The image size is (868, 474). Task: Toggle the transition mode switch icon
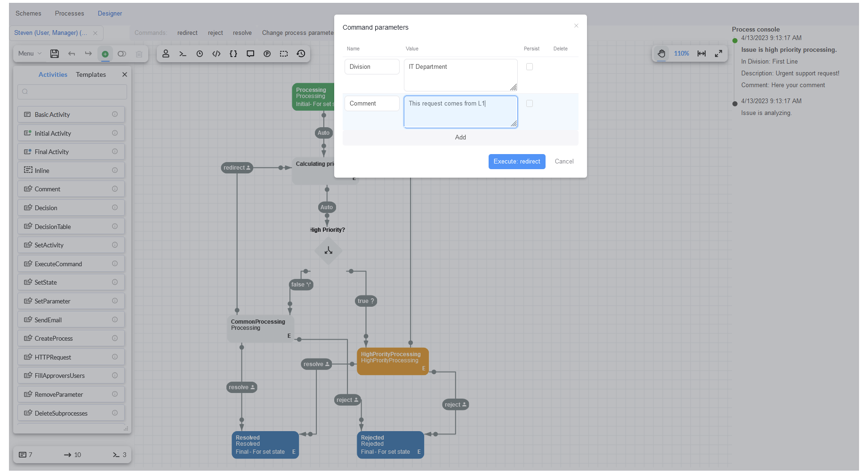[x=122, y=54]
